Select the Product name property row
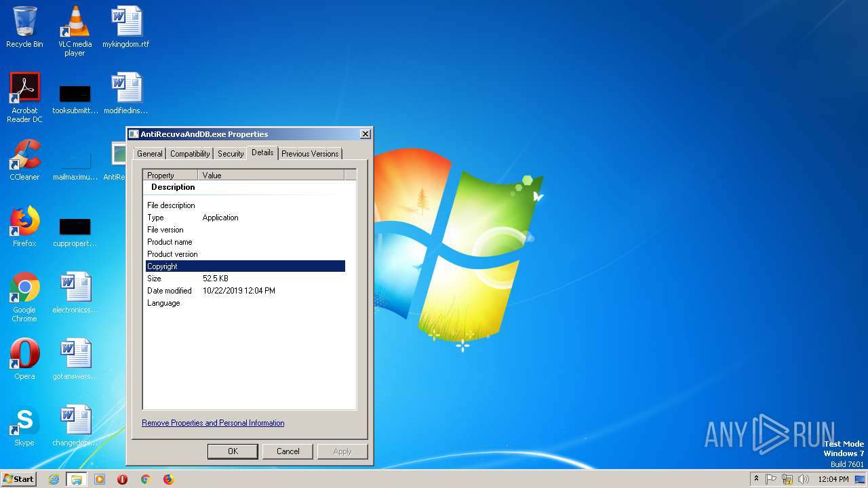This screenshot has height=488, width=868. coord(245,242)
